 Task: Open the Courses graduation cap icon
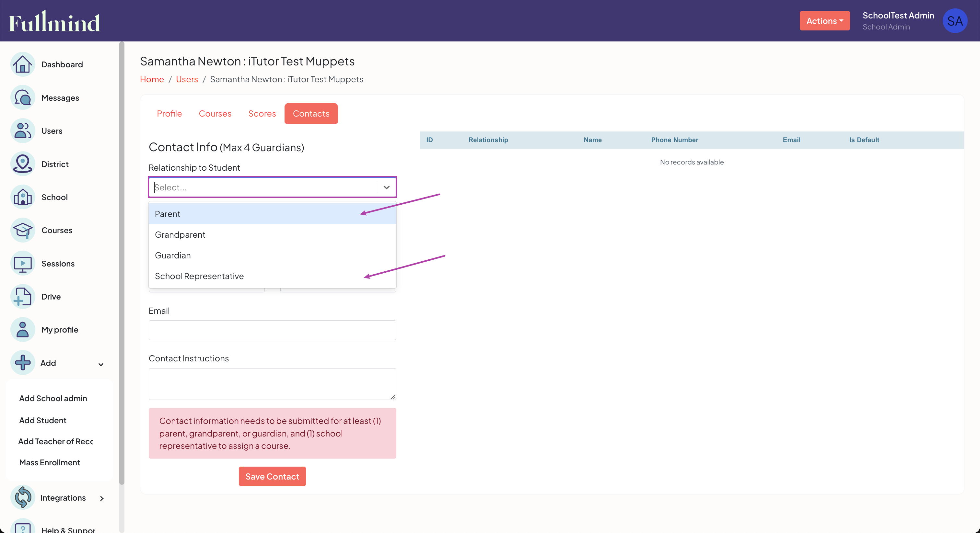point(22,230)
